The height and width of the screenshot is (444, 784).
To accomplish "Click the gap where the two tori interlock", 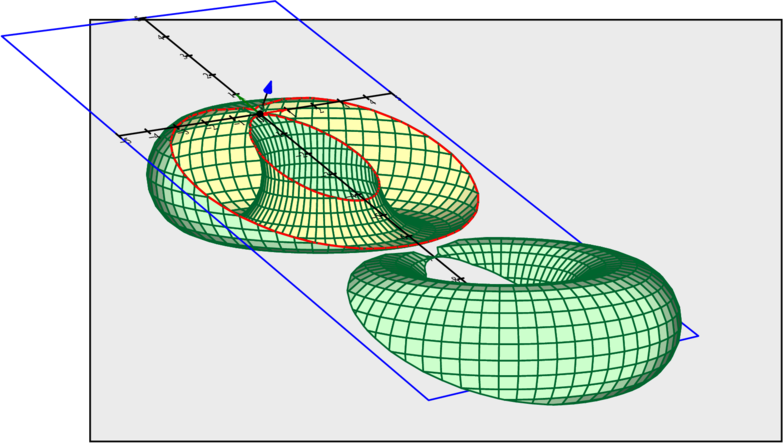I will [x=425, y=250].
